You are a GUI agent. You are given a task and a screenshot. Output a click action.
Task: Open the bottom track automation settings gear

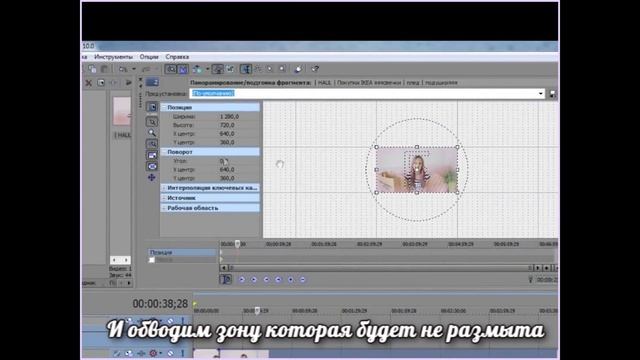pos(153,353)
